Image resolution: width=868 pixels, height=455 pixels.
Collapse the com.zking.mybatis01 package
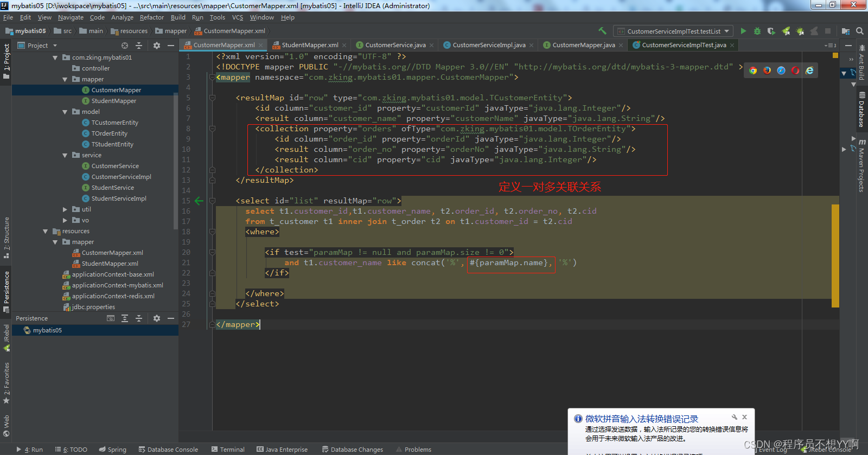click(x=55, y=57)
